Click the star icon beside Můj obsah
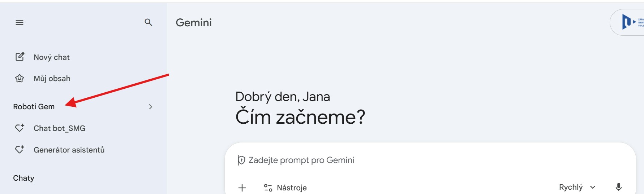 click(x=20, y=79)
